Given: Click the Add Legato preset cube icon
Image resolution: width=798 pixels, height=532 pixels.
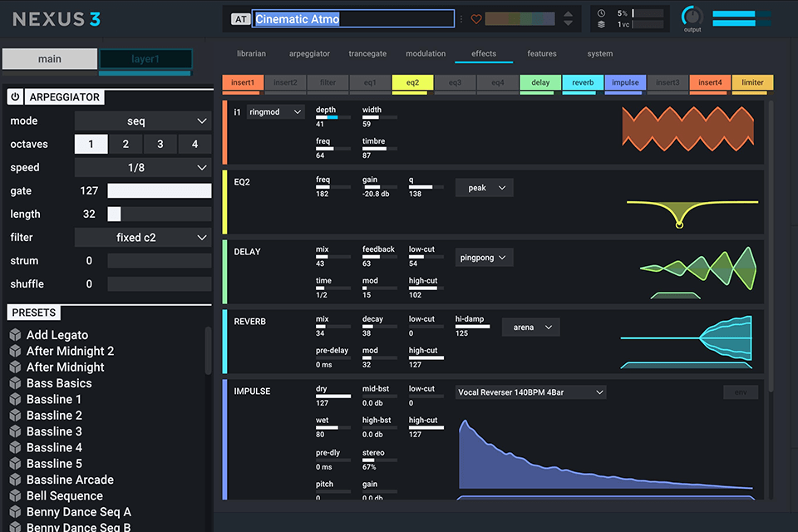Looking at the screenshot, I should tap(15, 334).
